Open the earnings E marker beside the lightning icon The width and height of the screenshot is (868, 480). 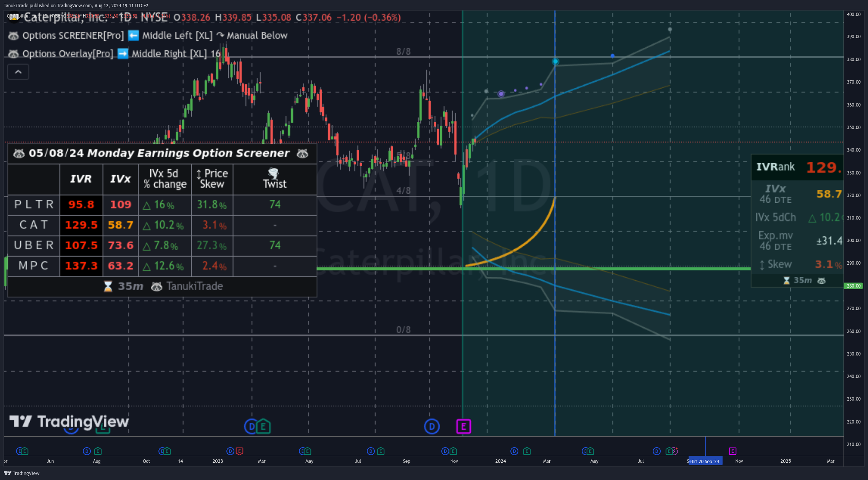[669, 451]
